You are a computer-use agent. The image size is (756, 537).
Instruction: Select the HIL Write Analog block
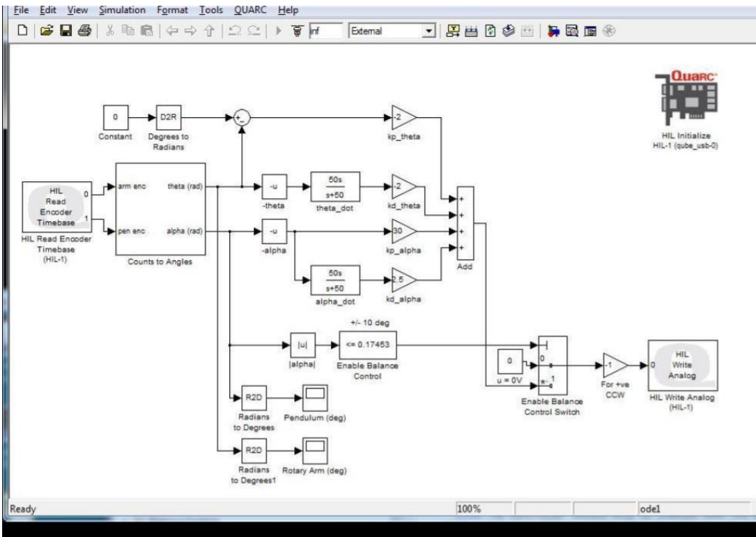[683, 365]
